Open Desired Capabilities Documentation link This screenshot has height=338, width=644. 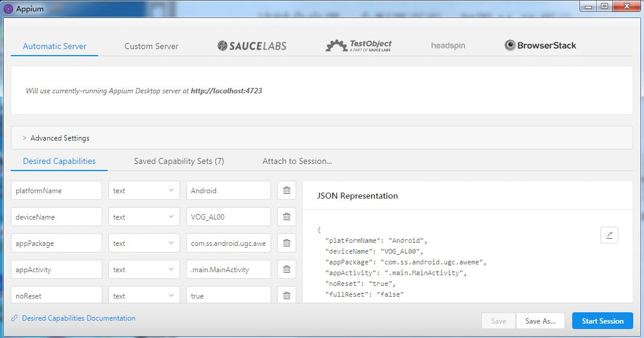[79, 318]
